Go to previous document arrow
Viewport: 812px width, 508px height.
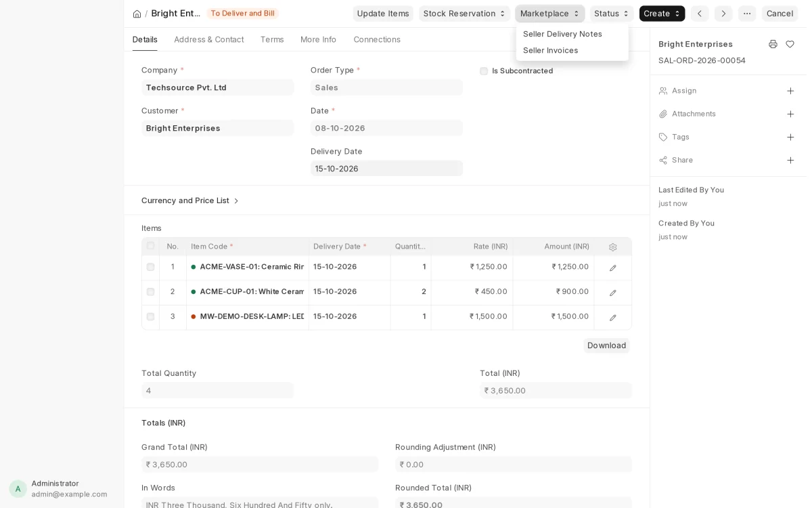coord(700,14)
